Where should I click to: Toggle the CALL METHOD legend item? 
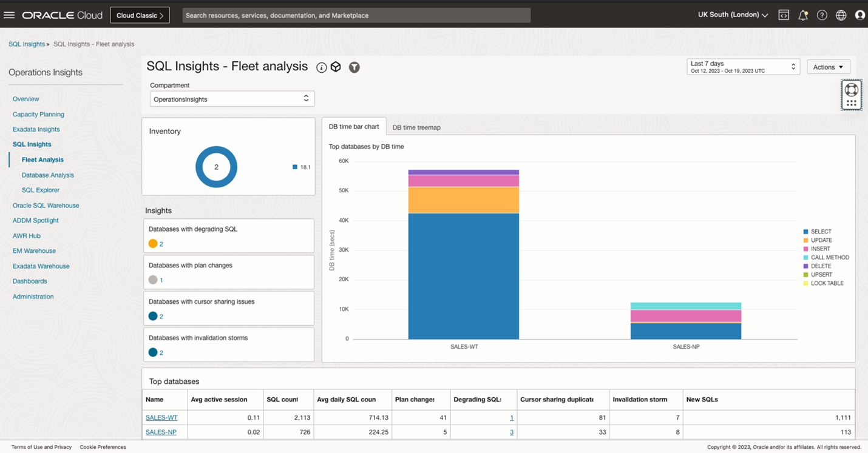pyautogui.click(x=826, y=258)
